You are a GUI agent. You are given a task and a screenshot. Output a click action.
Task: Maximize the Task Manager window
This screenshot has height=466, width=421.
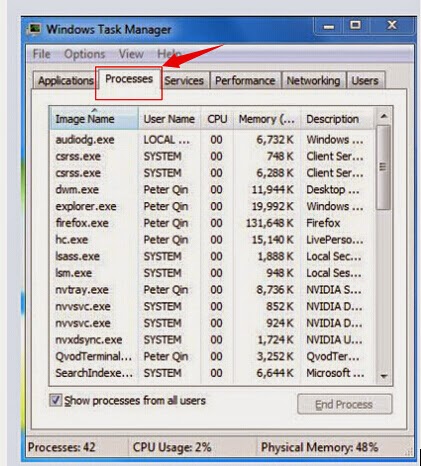355,25
